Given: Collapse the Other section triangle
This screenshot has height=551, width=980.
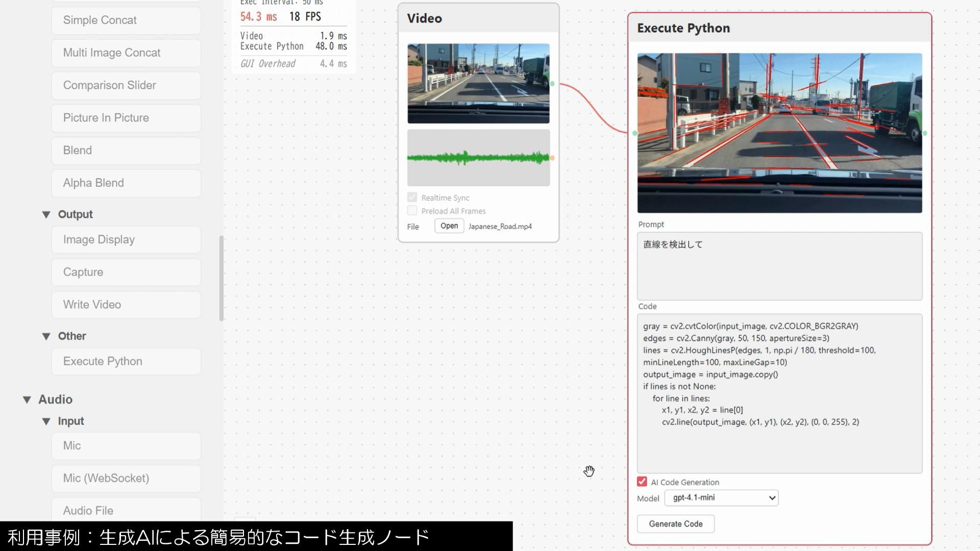Looking at the screenshot, I should tap(46, 336).
